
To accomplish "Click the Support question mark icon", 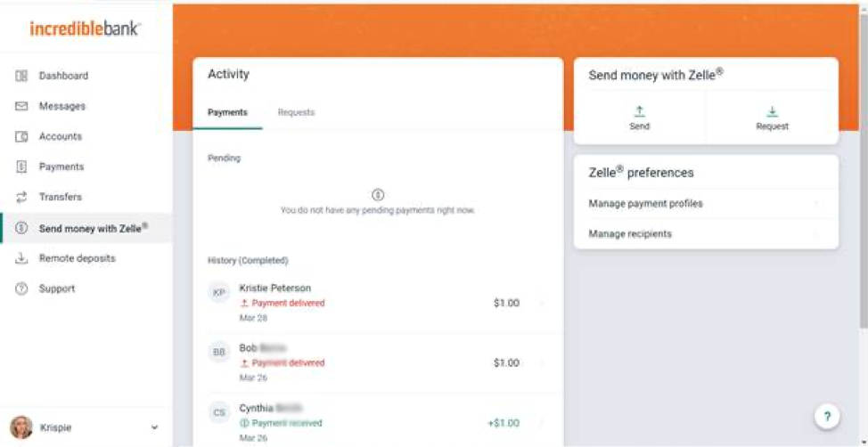I will coord(22,289).
